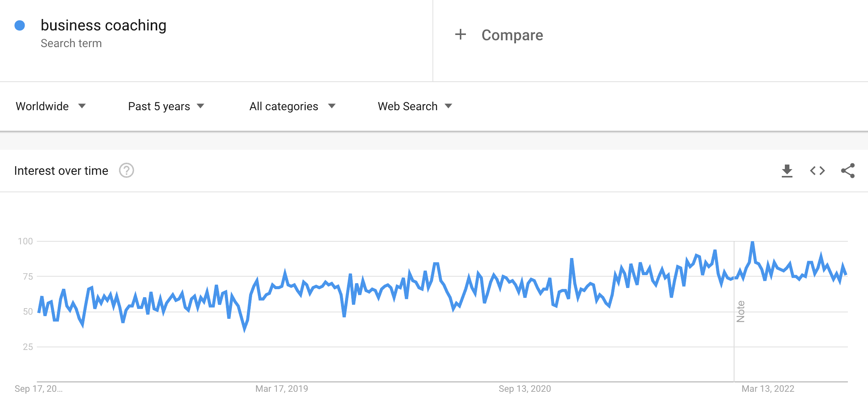The height and width of the screenshot is (399, 868).
Task: Select the Interest over time heading
Action: (61, 171)
